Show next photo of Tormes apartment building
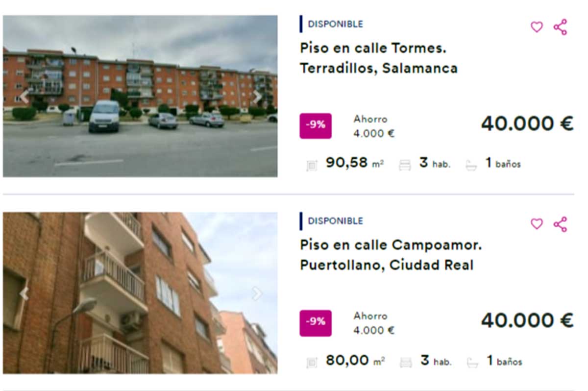 click(x=257, y=97)
